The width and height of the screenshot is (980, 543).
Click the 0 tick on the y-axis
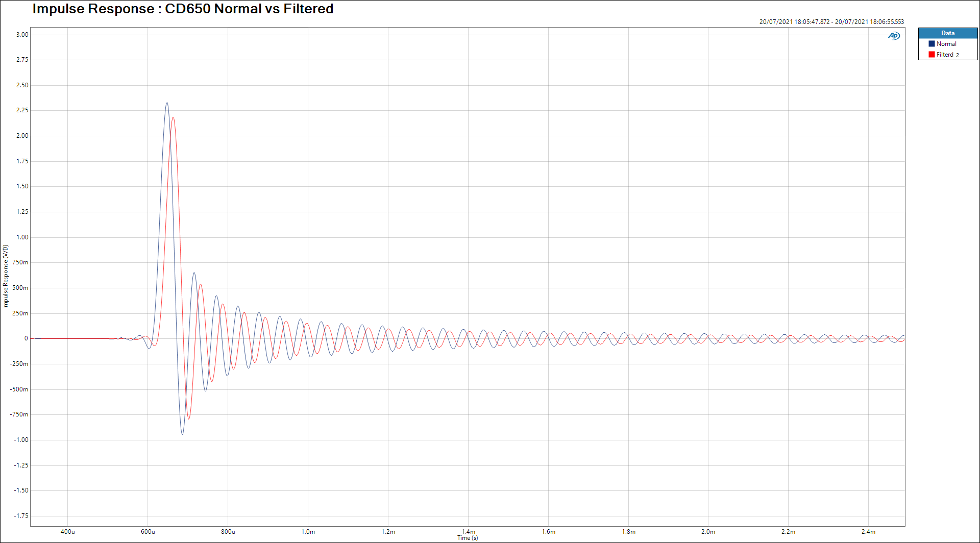(26, 338)
